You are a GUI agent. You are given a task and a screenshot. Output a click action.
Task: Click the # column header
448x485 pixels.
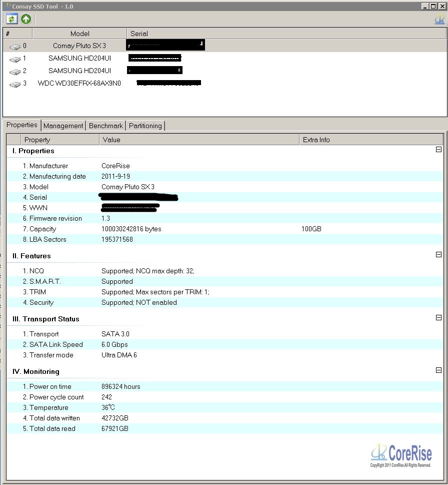coord(17,34)
